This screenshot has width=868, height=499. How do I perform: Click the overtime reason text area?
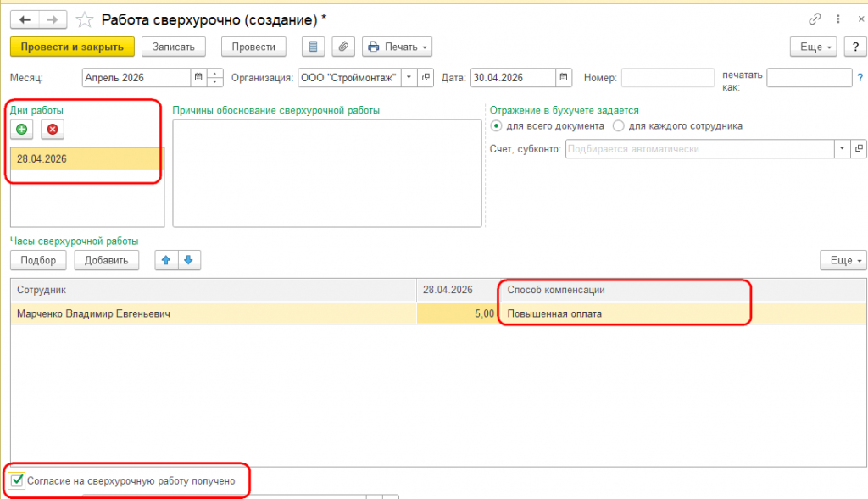click(327, 173)
